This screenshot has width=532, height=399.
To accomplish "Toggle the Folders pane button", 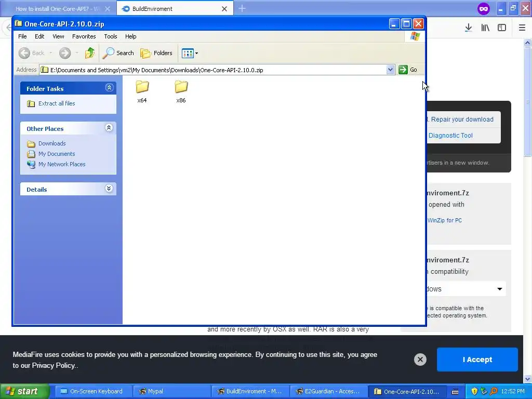I will point(156,53).
